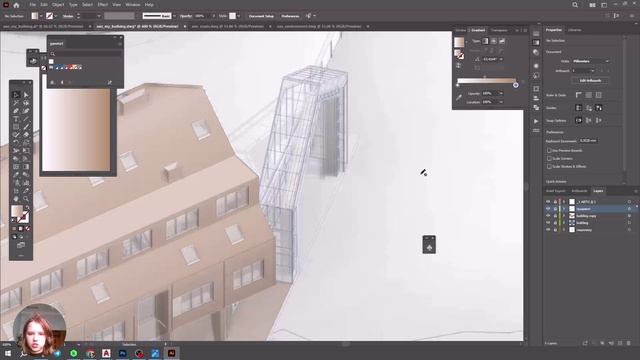640x360 pixels.
Task: Click the Fill swatch in the toolbox
Action: click(x=17, y=211)
